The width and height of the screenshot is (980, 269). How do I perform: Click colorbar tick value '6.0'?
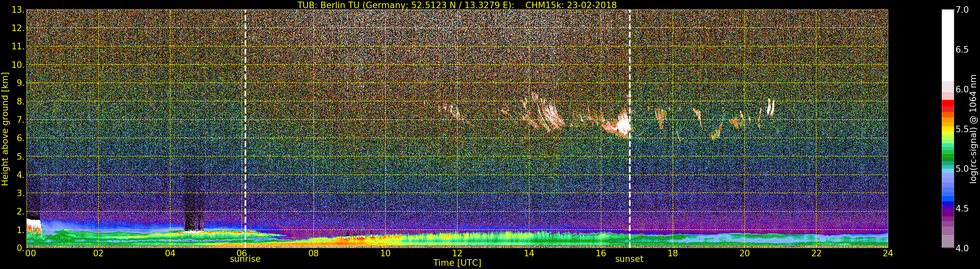(x=962, y=89)
